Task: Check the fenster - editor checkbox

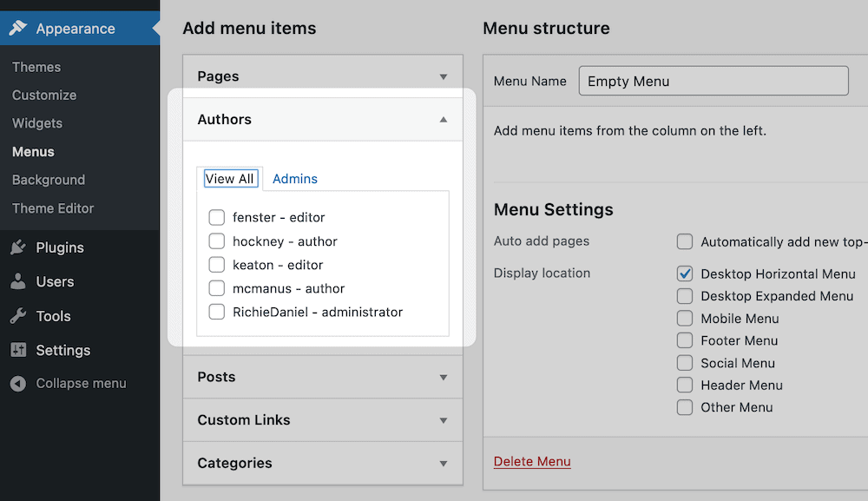Action: pyautogui.click(x=216, y=217)
